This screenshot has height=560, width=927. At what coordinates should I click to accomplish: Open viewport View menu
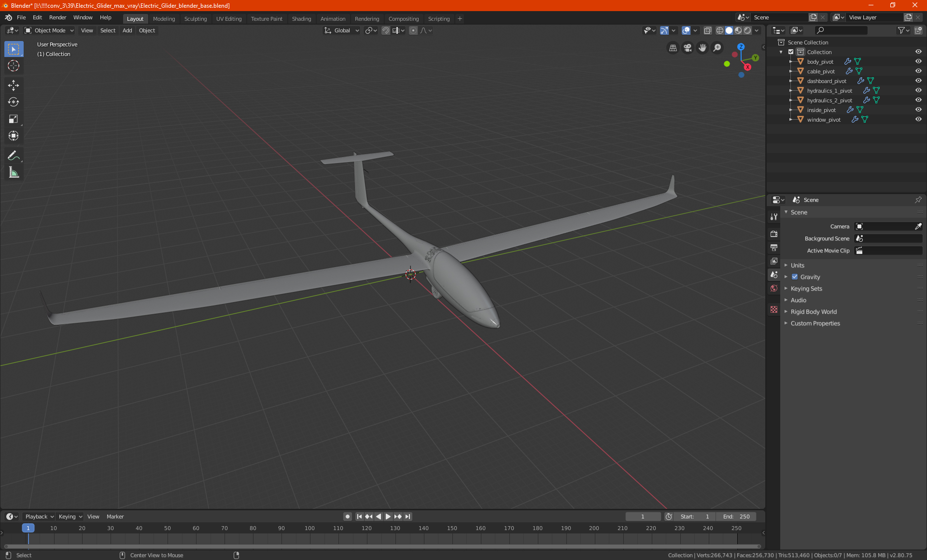[87, 30]
